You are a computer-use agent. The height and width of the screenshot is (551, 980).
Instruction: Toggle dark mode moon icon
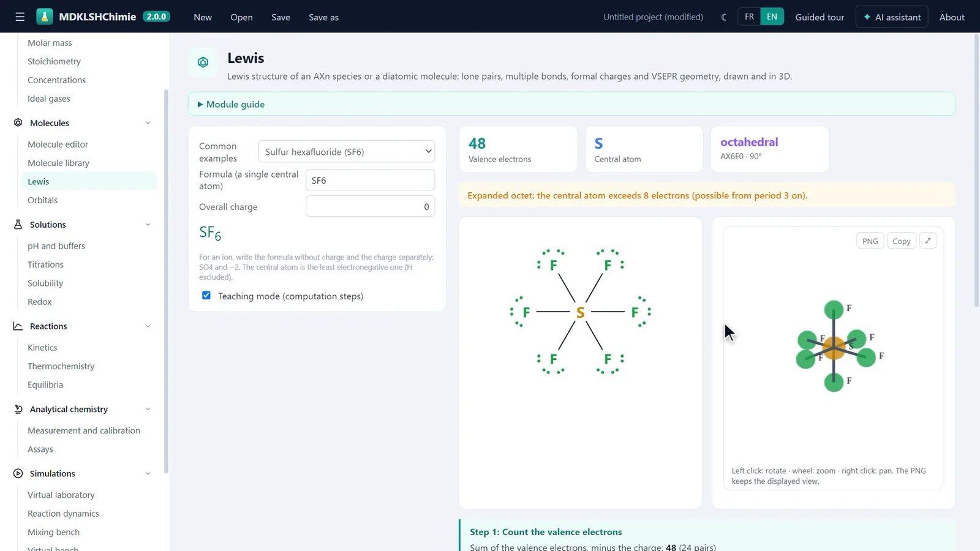[x=724, y=17]
